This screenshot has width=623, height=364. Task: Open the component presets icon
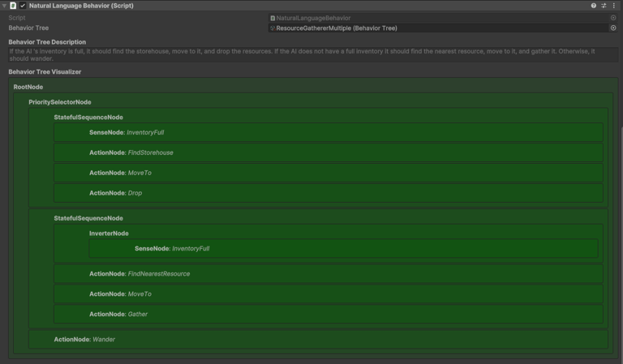coord(604,6)
